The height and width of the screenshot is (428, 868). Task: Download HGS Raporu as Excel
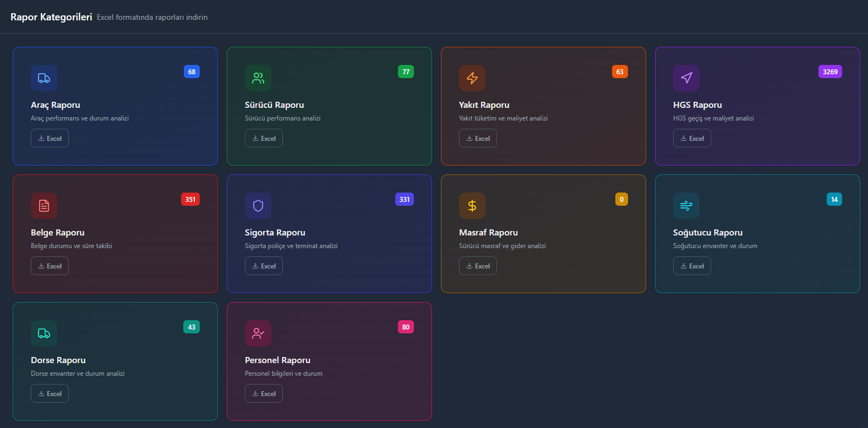(x=692, y=139)
